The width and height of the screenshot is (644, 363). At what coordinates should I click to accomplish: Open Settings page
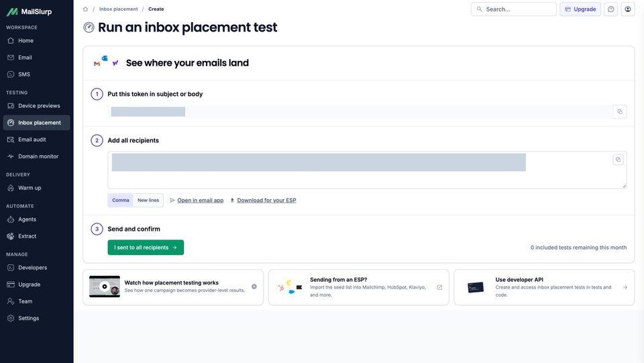36,318
